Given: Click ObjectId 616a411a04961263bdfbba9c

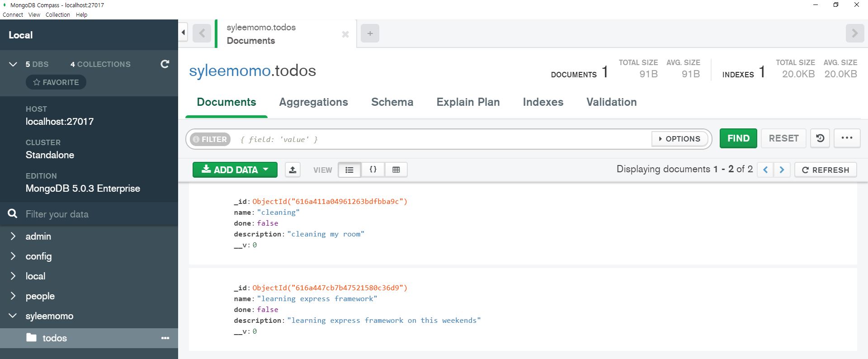Looking at the screenshot, I should (x=330, y=201).
